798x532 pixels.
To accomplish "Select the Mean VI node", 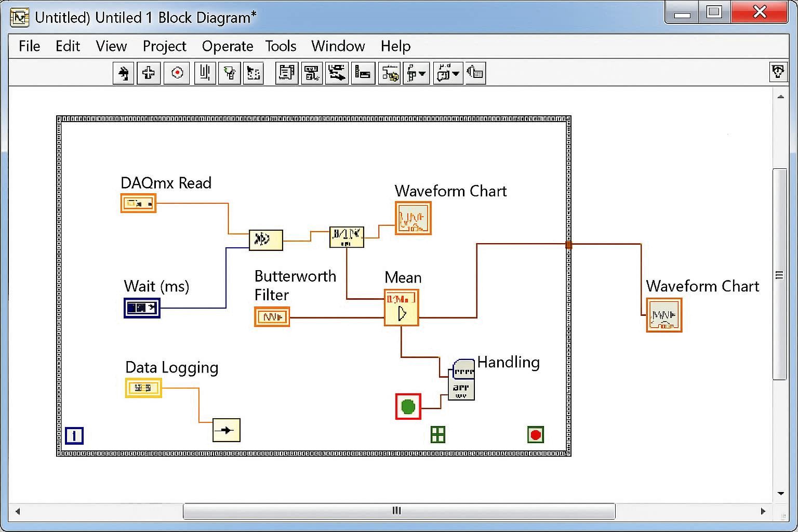I will click(x=401, y=308).
